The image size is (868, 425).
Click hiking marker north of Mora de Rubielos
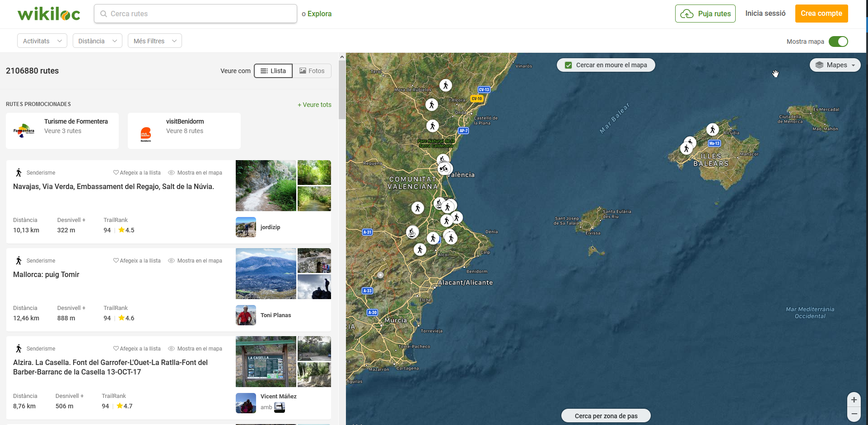click(445, 85)
